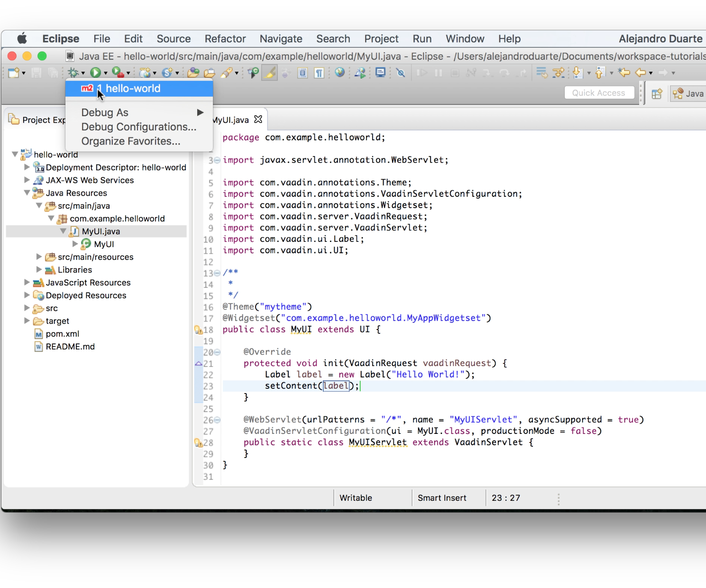Select Debug Configurations from the menu
Screen dimensions: 706x588
tap(139, 127)
